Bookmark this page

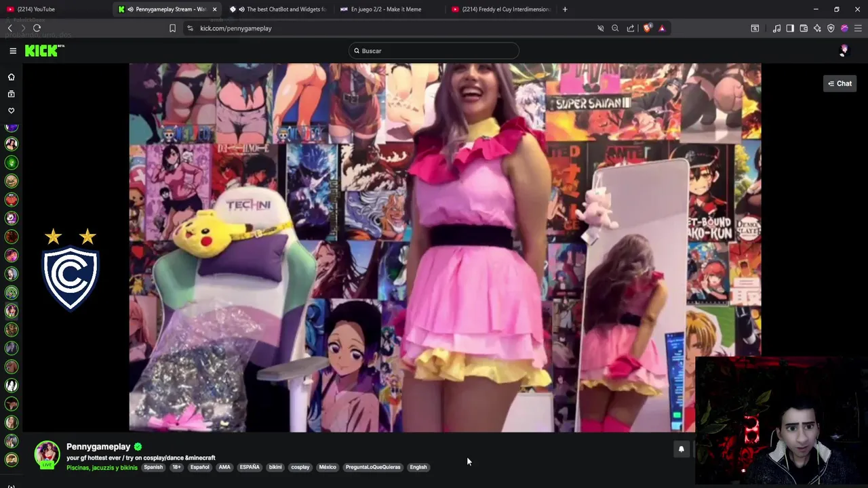tap(172, 28)
